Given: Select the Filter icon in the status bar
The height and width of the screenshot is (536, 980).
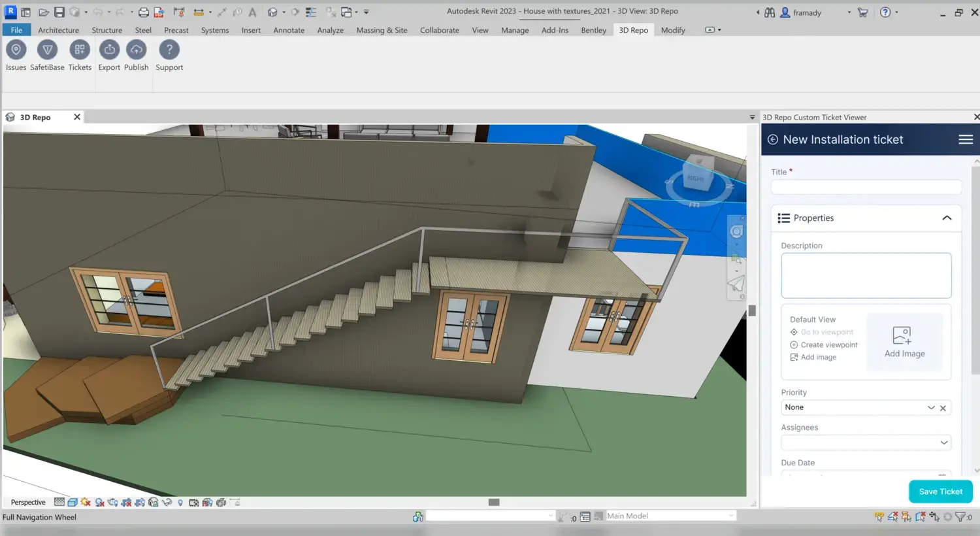Looking at the screenshot, I should pos(960,517).
